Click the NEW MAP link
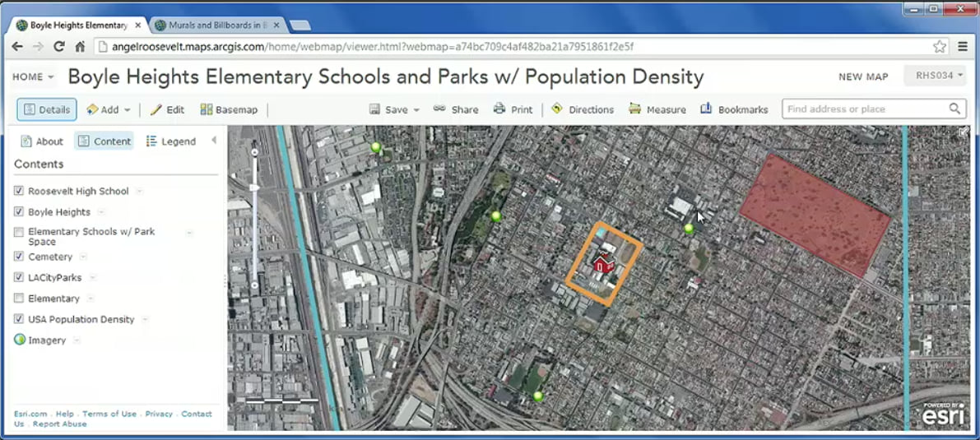This screenshot has height=440, width=980. [x=863, y=76]
